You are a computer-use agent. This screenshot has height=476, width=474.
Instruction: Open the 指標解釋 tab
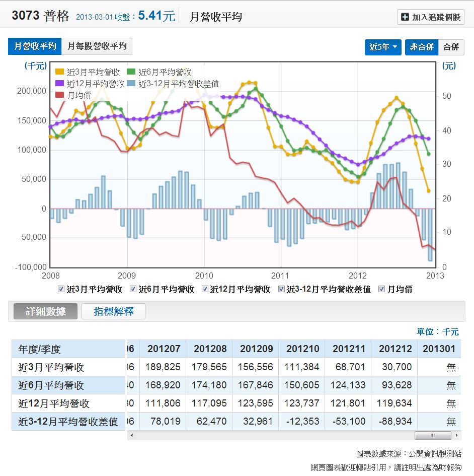(113, 311)
